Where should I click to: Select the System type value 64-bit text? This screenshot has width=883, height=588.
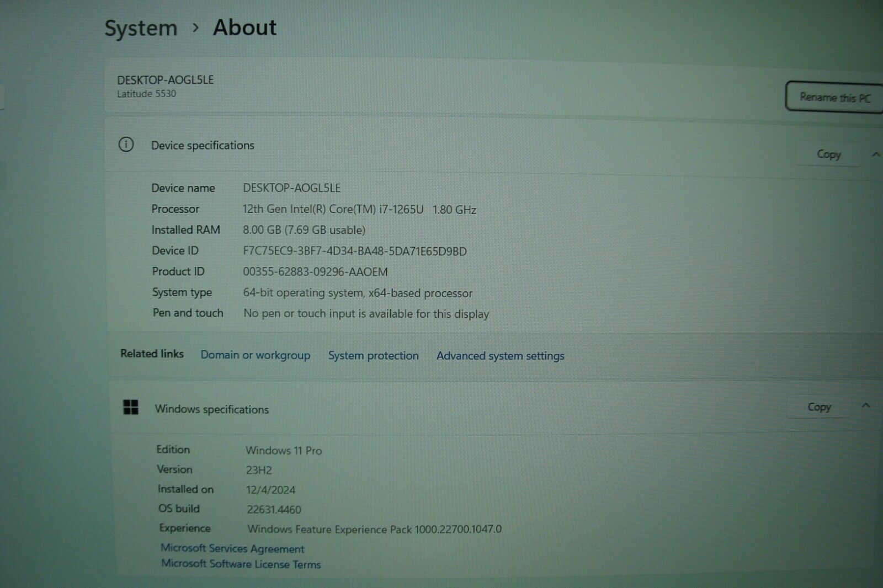358,293
